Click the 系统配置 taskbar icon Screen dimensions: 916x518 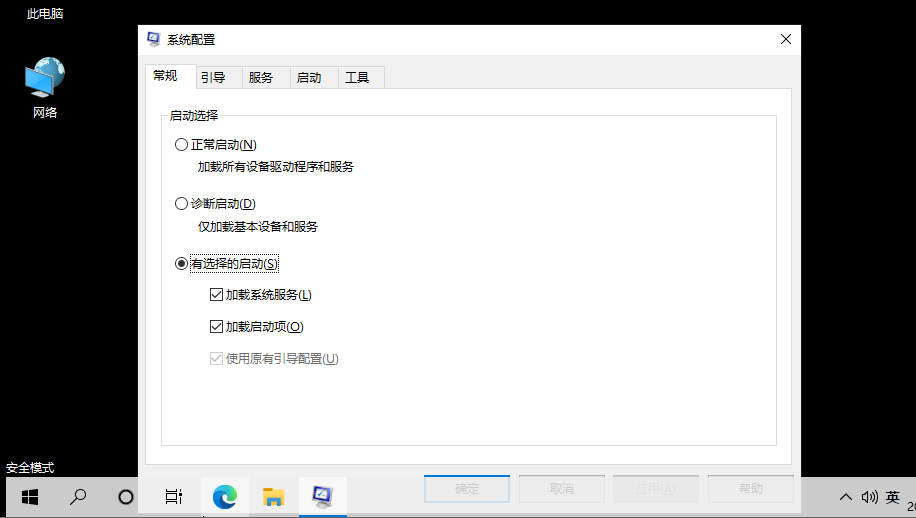(x=322, y=497)
